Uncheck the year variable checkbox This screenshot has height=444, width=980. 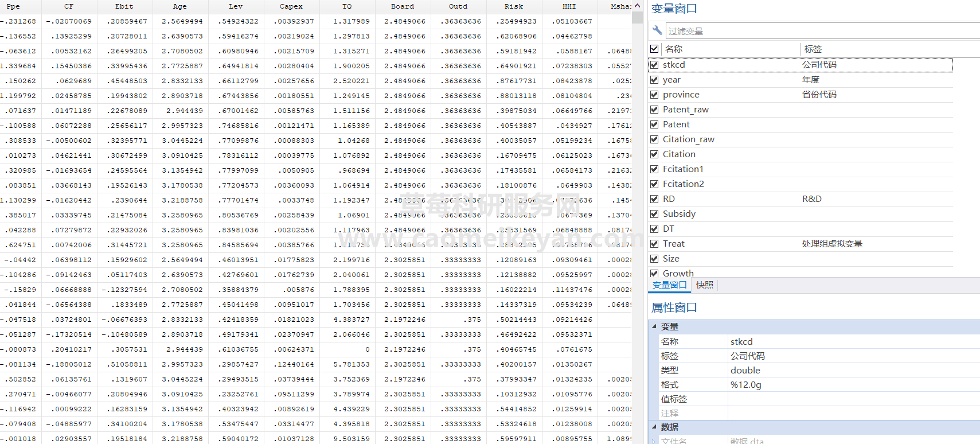(x=654, y=80)
